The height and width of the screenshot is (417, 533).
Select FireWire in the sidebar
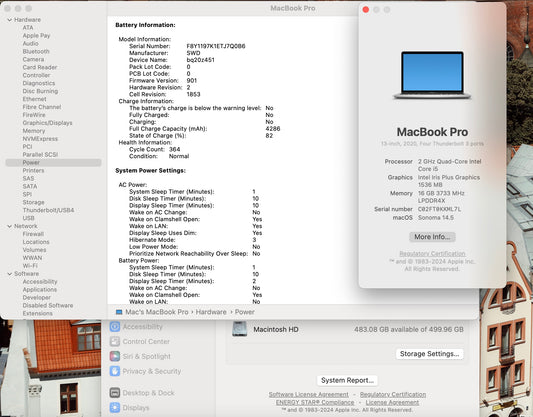(x=34, y=115)
